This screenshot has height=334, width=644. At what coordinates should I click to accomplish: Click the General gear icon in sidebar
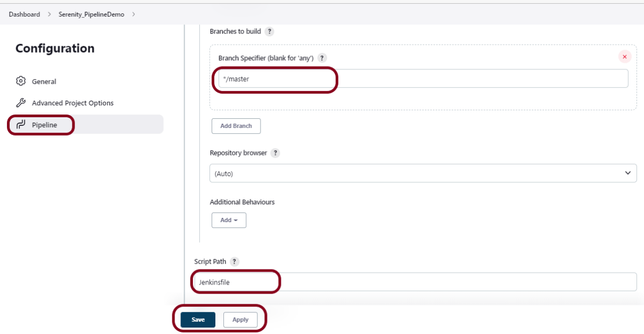coord(21,81)
